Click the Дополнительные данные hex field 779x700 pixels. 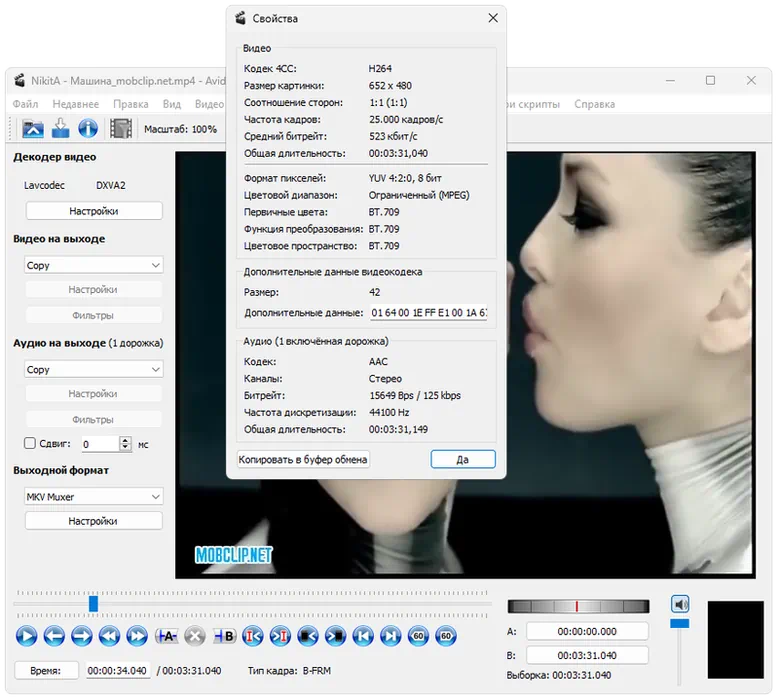coord(429,312)
